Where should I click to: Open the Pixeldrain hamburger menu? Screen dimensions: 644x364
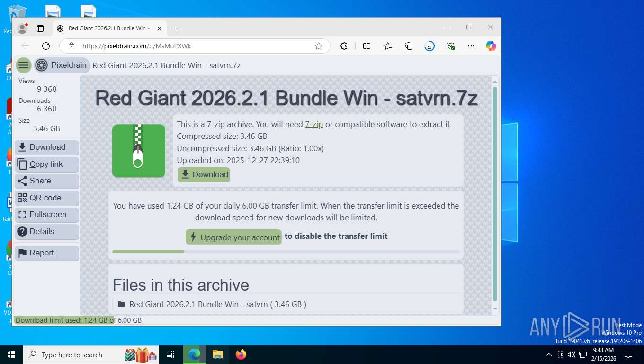point(24,65)
